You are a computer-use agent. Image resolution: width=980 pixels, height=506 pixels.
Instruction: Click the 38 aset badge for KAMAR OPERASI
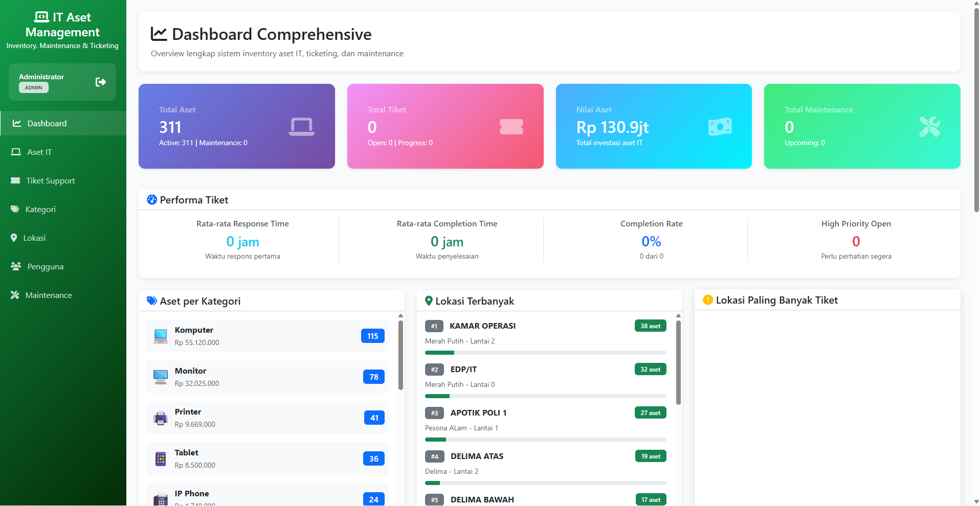pyautogui.click(x=650, y=326)
